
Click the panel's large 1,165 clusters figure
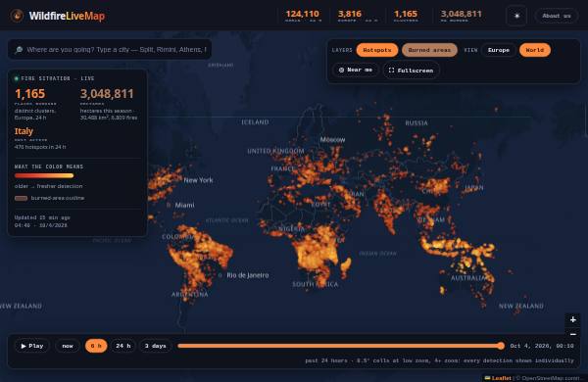[29, 94]
